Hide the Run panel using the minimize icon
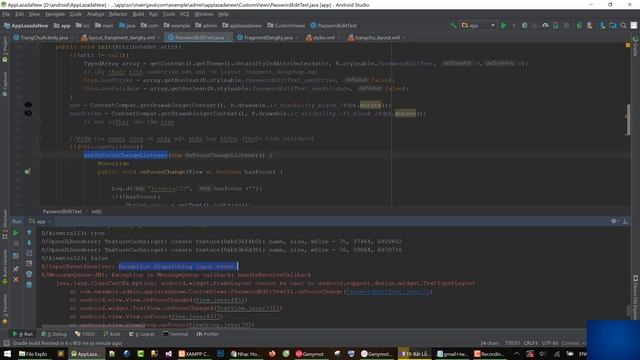This screenshot has width=640, height=360. (x=625, y=221)
